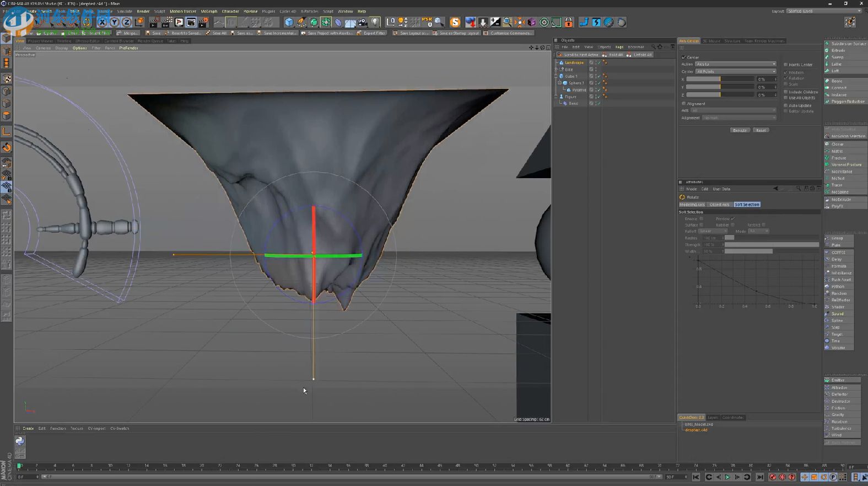Switch to the Object Axis tab
Image resolution: width=868 pixels, height=486 pixels.
(x=719, y=205)
